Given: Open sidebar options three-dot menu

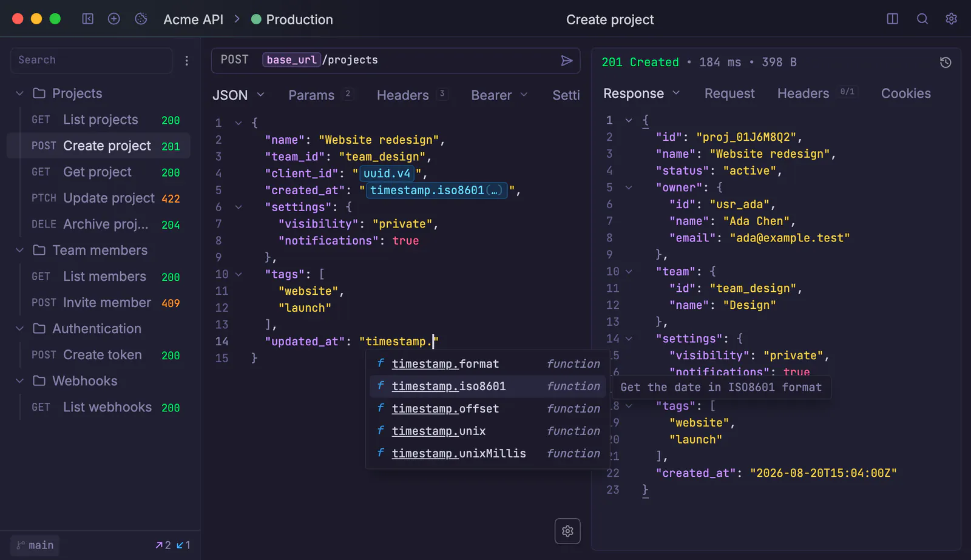Looking at the screenshot, I should 186,61.
